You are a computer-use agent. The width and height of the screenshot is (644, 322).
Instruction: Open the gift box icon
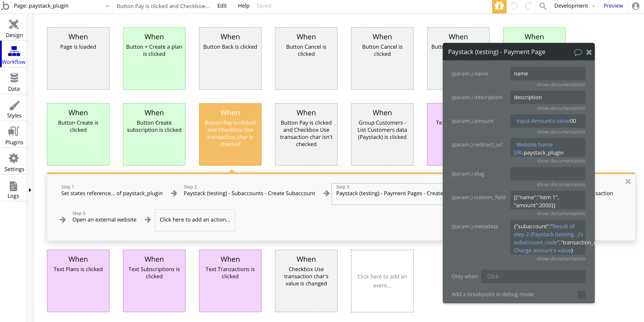click(x=499, y=6)
